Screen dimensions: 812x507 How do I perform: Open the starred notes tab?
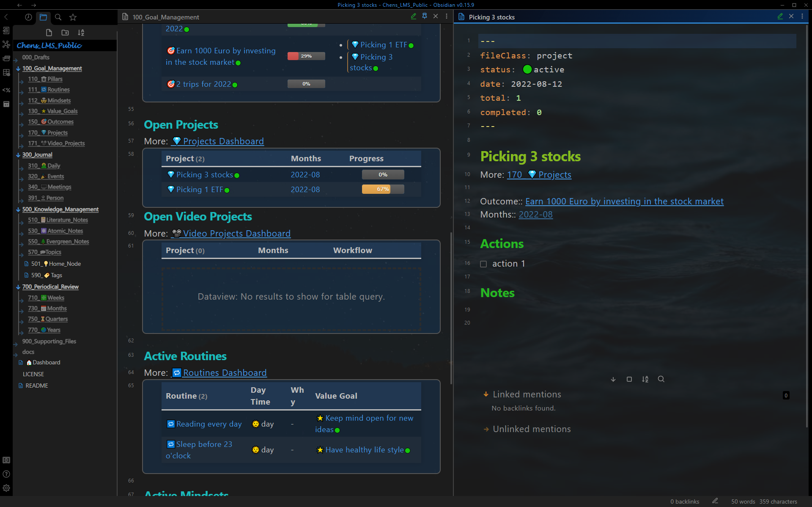73,17
